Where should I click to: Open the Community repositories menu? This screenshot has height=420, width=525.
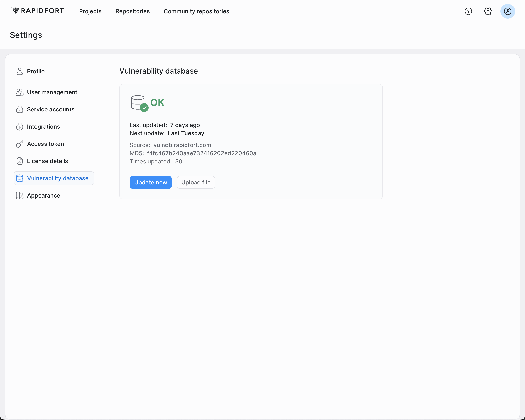pos(196,11)
